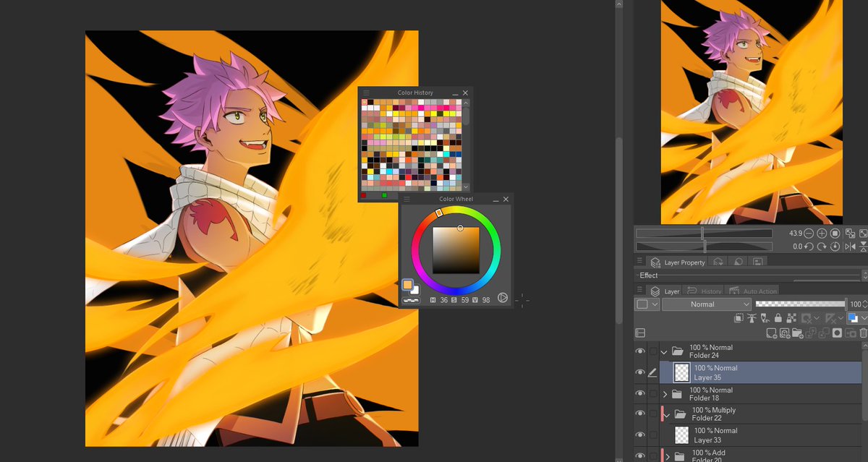Click apply mask to layer icon

point(850,333)
